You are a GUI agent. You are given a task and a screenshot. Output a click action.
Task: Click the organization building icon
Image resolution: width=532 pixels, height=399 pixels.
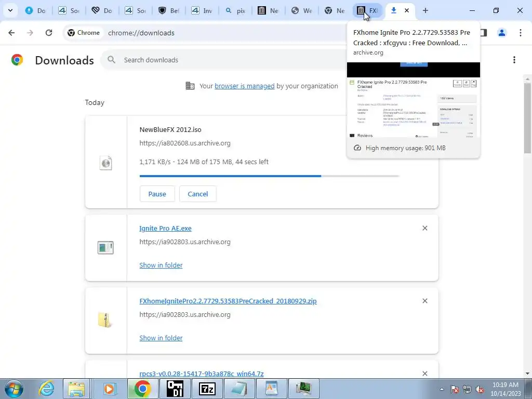(x=190, y=86)
